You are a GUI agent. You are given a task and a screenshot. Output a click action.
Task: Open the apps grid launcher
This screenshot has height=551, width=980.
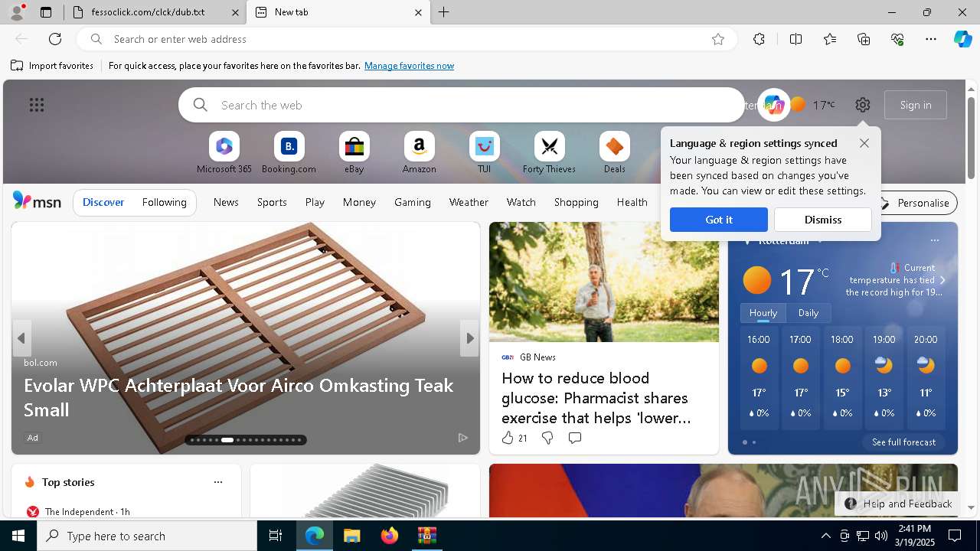tap(37, 105)
